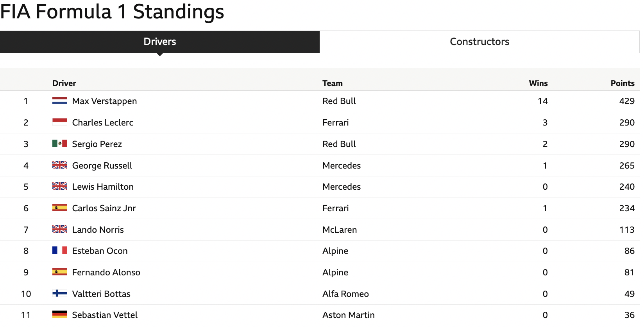Image resolution: width=644 pixels, height=327 pixels.
Task: Click the Aston Martin team name
Action: point(348,315)
